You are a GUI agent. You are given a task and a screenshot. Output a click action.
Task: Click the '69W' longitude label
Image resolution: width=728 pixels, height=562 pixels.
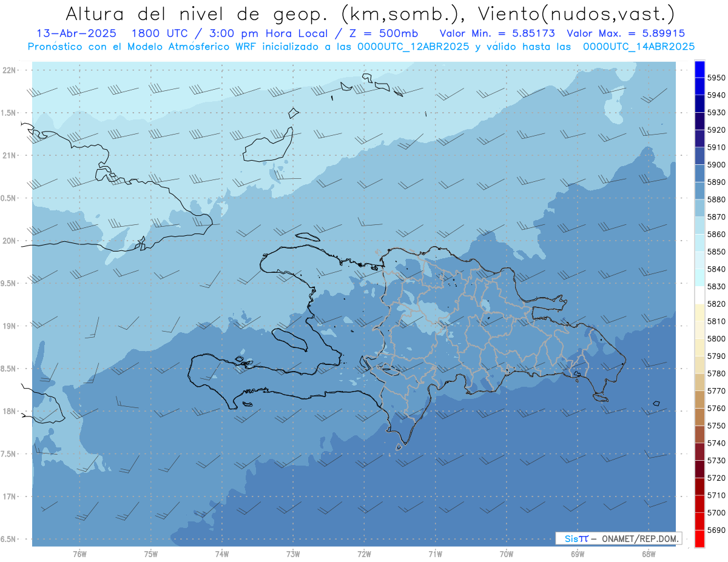coord(578,554)
